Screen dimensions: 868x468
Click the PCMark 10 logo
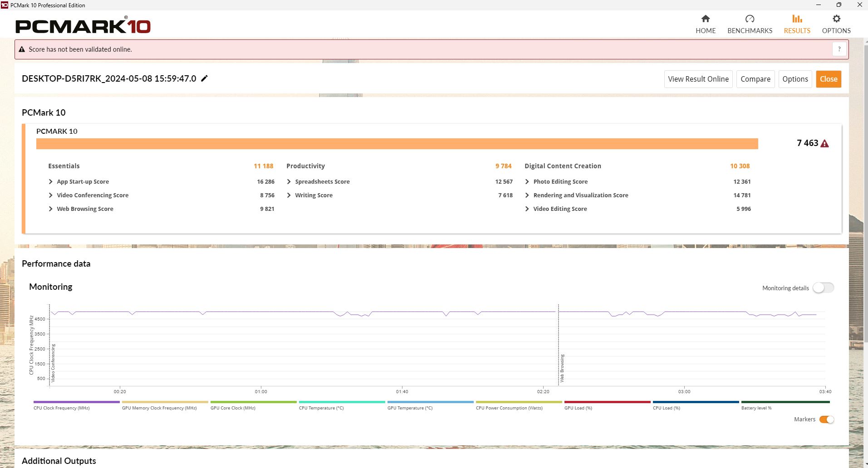pos(83,25)
